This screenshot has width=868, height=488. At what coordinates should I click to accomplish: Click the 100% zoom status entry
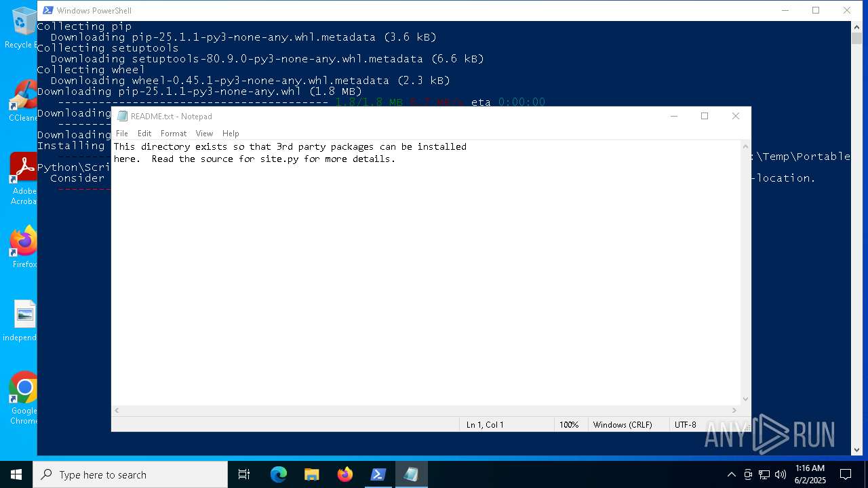point(569,424)
